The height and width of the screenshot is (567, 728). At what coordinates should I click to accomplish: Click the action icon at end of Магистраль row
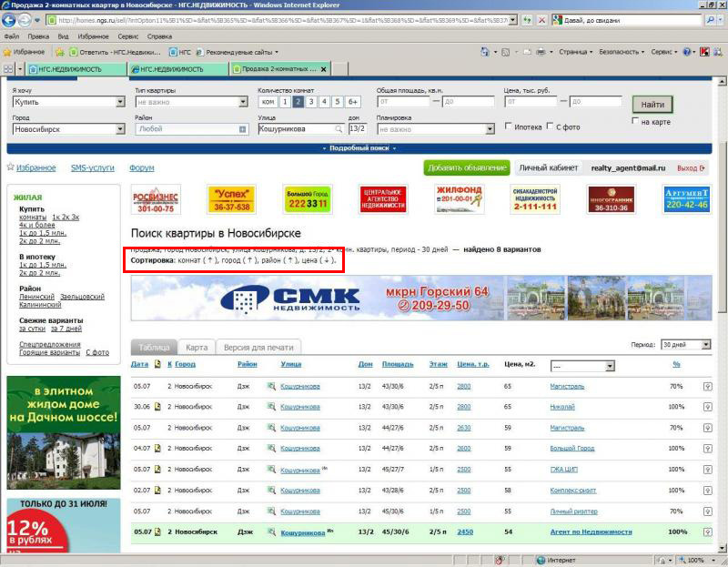point(707,386)
